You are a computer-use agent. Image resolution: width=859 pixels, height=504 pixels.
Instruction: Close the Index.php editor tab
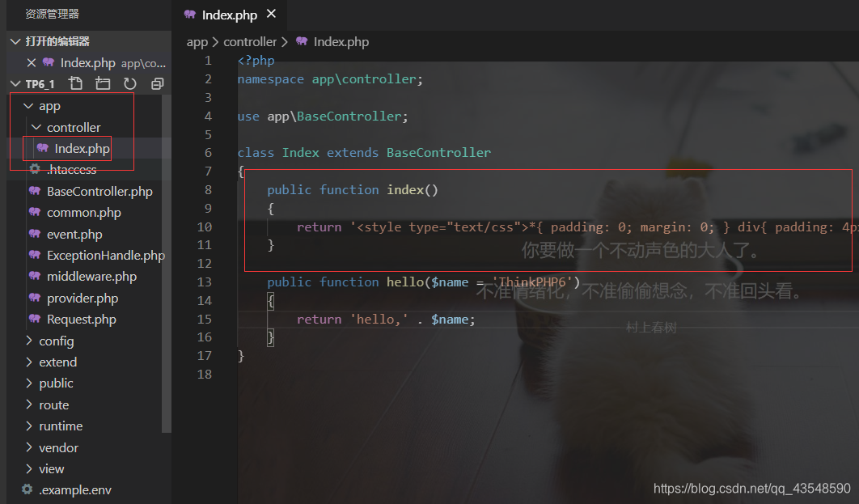271,14
